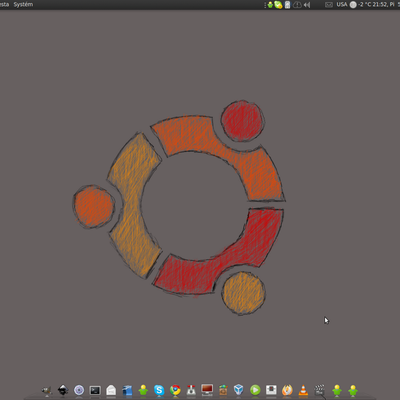Launch GIMP from the dock
This screenshot has height=400, width=400.
click(47, 390)
